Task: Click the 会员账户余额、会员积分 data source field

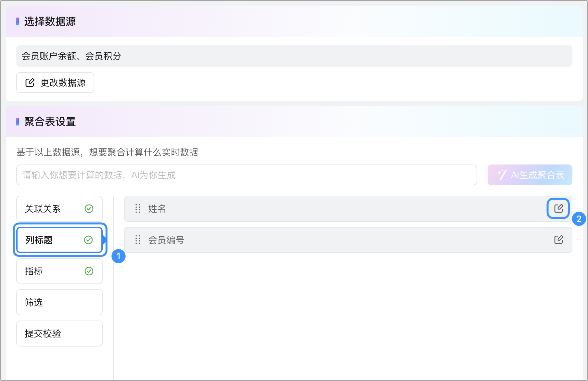Action: tap(294, 56)
